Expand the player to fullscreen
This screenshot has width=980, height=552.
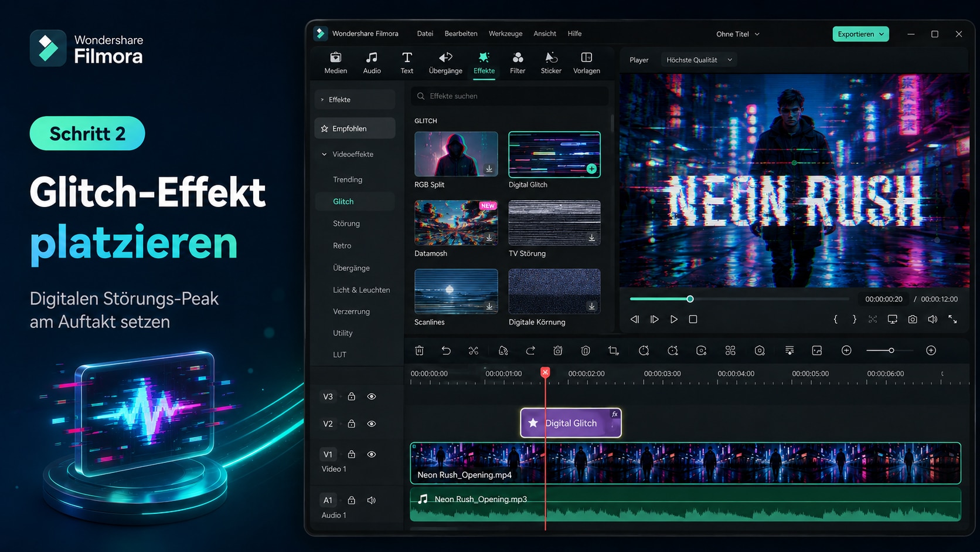point(952,319)
